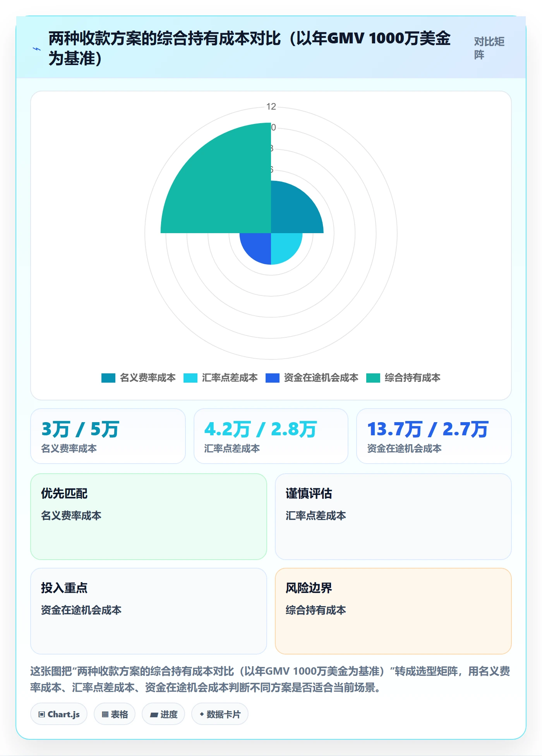Viewport: 542px width, 756px height.
Task: Click the Chart.js tag chip
Action: click(59, 714)
